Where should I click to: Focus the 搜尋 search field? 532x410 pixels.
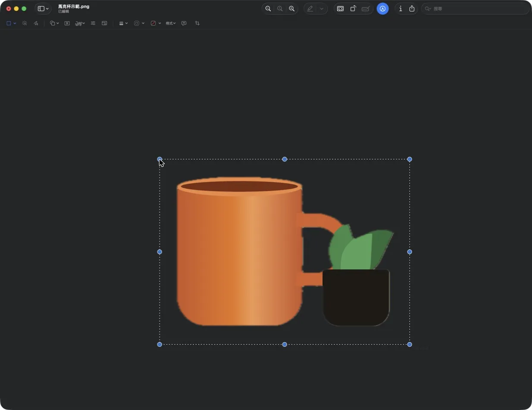[475, 9]
